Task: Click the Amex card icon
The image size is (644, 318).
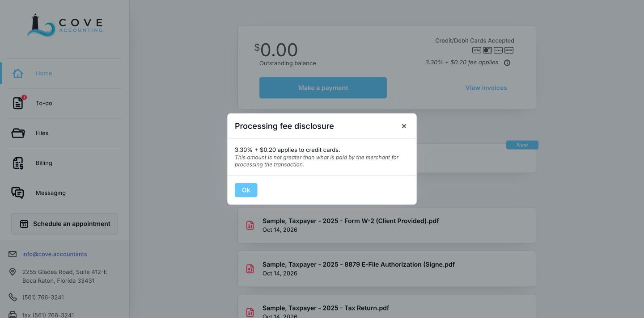Action: pyautogui.click(x=509, y=50)
